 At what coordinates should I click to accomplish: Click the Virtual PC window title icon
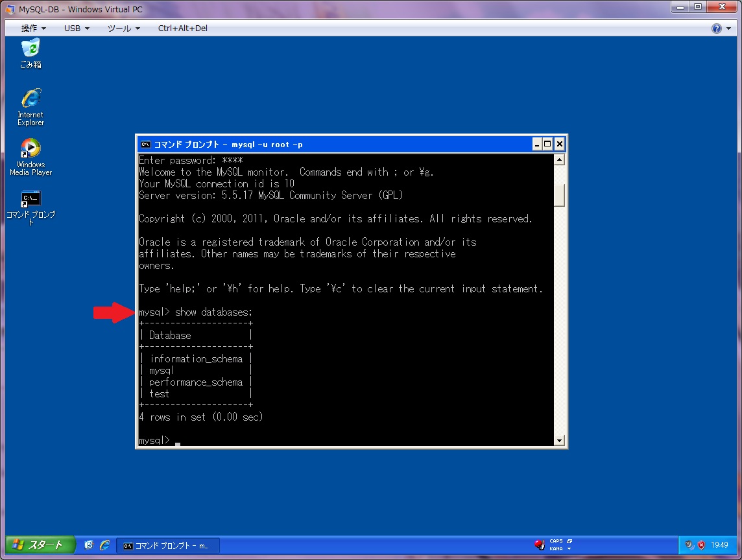[10, 10]
